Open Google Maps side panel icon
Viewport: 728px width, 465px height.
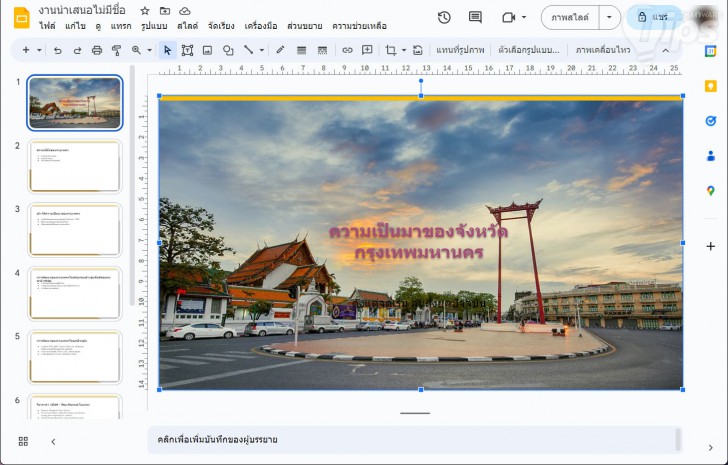coord(710,190)
